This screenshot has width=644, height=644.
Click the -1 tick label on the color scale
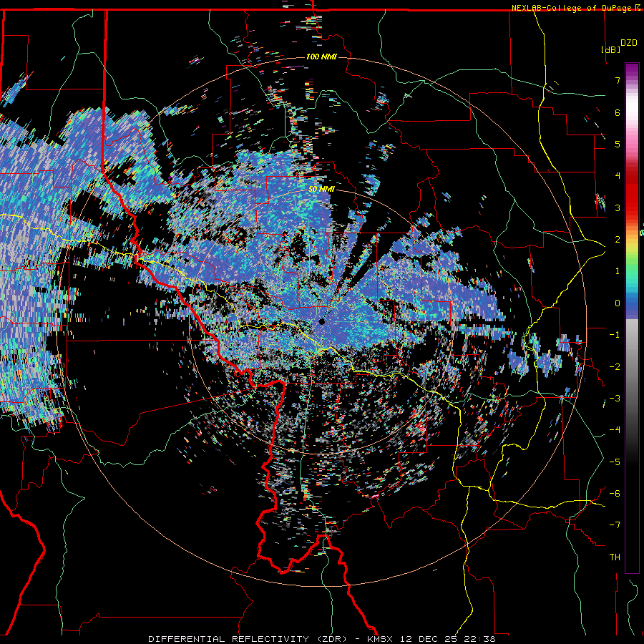tap(615, 335)
